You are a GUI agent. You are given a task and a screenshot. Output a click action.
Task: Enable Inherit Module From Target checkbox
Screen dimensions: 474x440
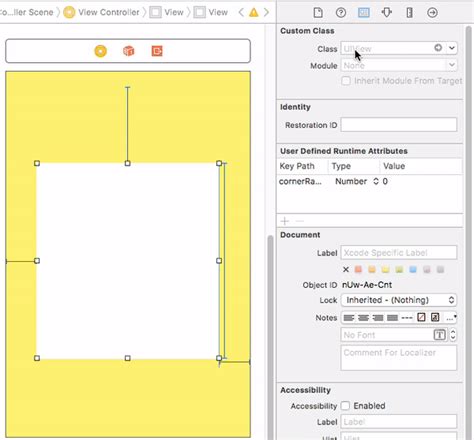pos(346,81)
